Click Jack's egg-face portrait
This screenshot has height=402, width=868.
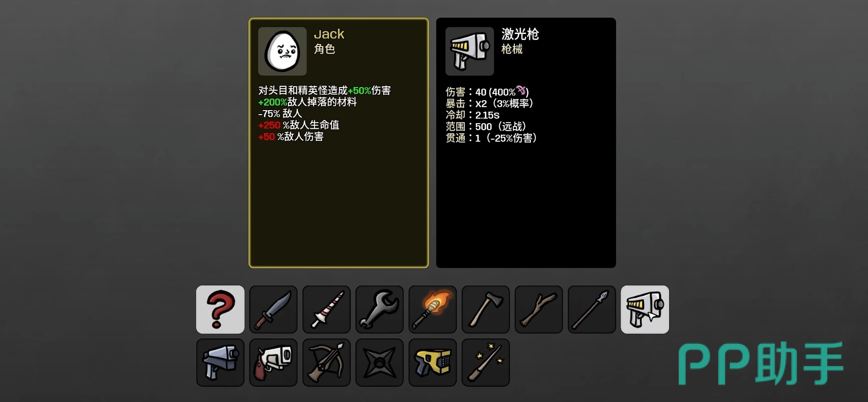[x=282, y=51]
